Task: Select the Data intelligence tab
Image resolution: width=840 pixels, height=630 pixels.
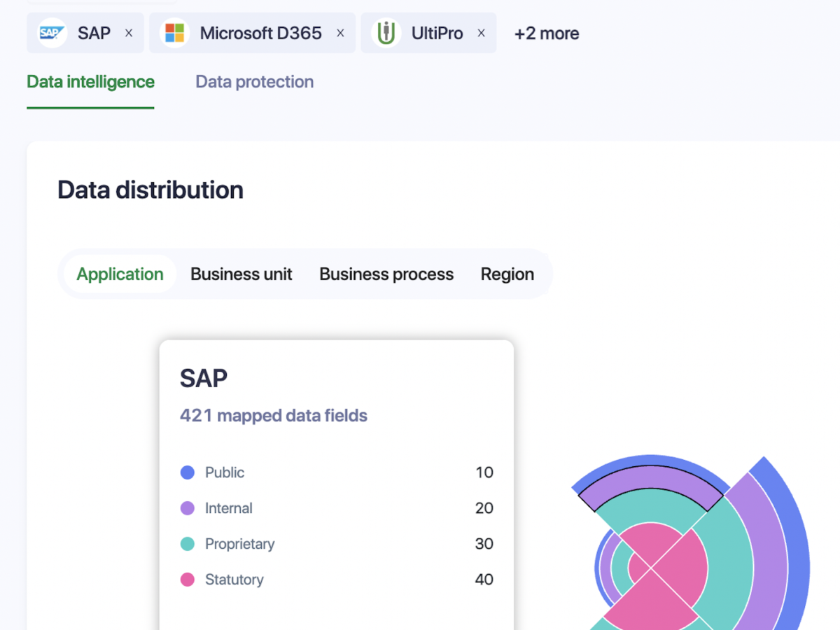Action: point(90,82)
